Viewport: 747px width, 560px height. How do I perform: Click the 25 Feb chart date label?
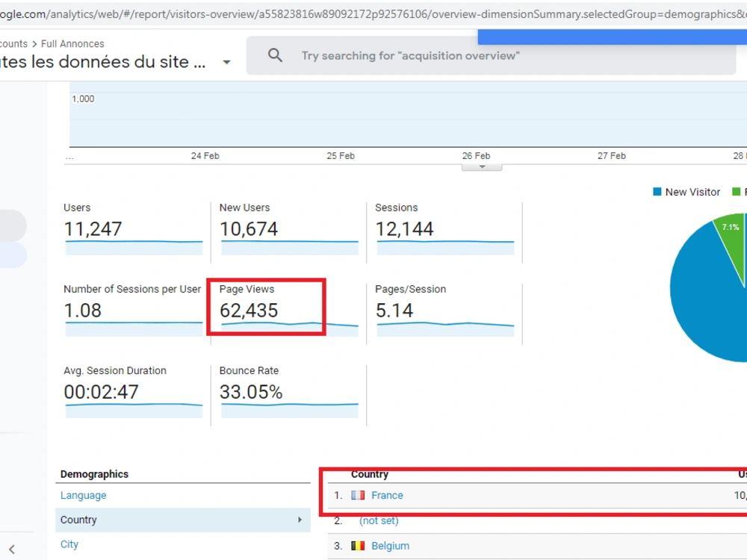(x=341, y=156)
